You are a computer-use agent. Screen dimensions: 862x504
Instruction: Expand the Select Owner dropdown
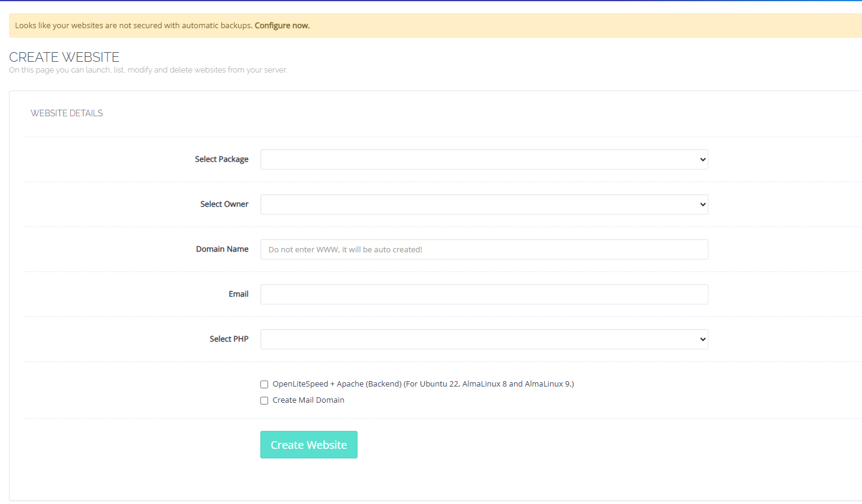483,204
